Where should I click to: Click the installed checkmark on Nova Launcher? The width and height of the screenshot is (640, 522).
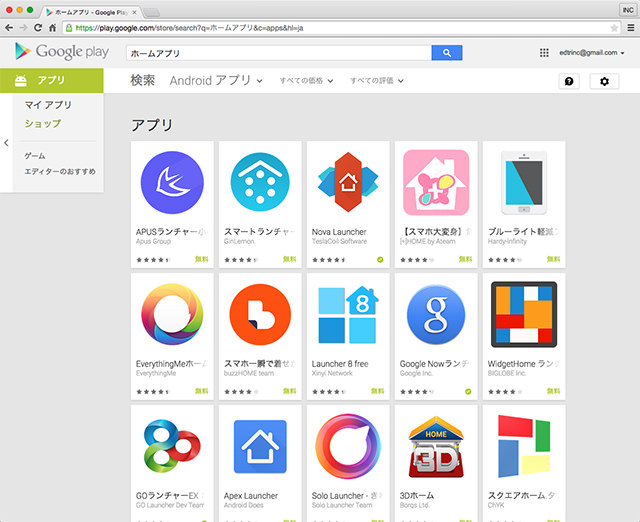pyautogui.click(x=380, y=259)
